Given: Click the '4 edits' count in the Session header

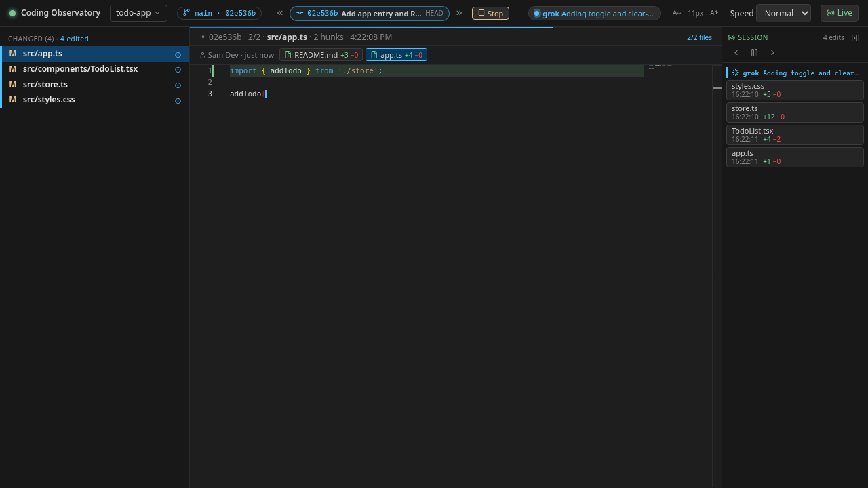Looking at the screenshot, I should (x=833, y=37).
